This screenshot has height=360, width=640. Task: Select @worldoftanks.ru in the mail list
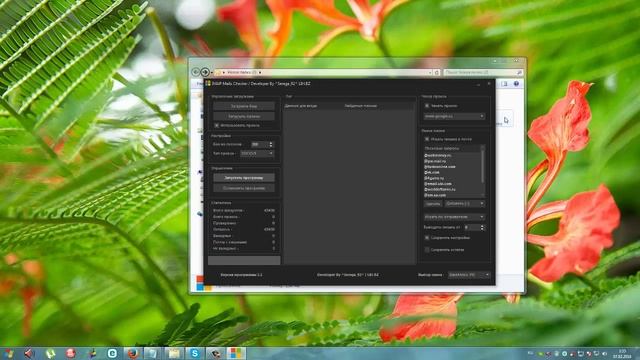[440, 189]
